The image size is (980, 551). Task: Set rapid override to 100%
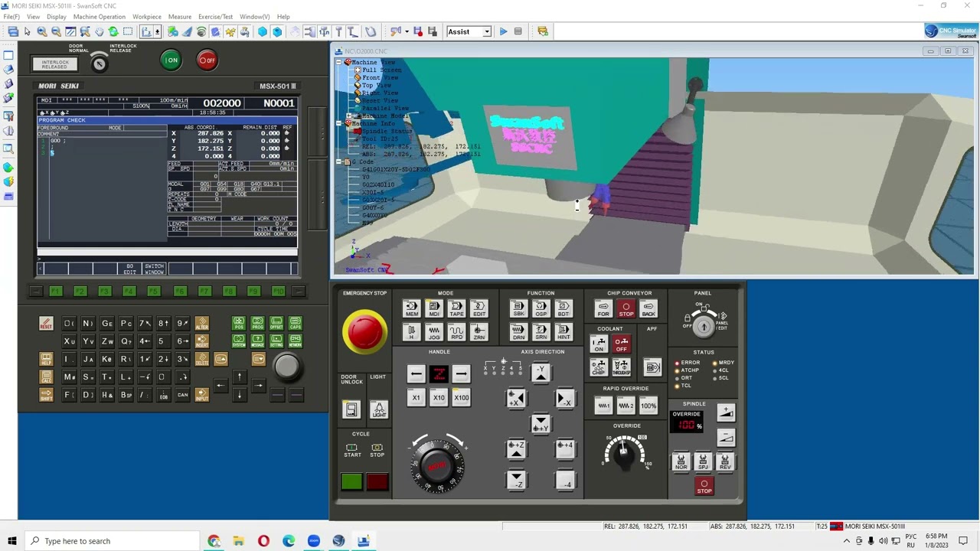[648, 406]
